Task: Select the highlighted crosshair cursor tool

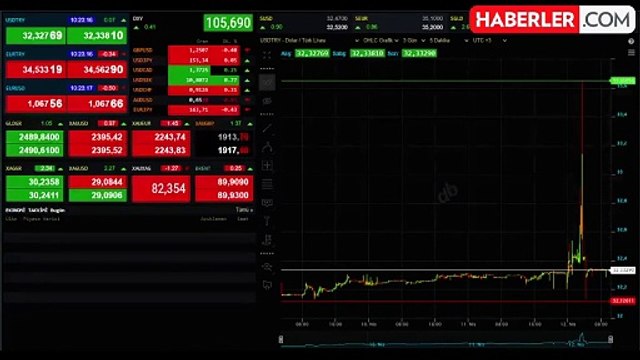Action: (267, 82)
